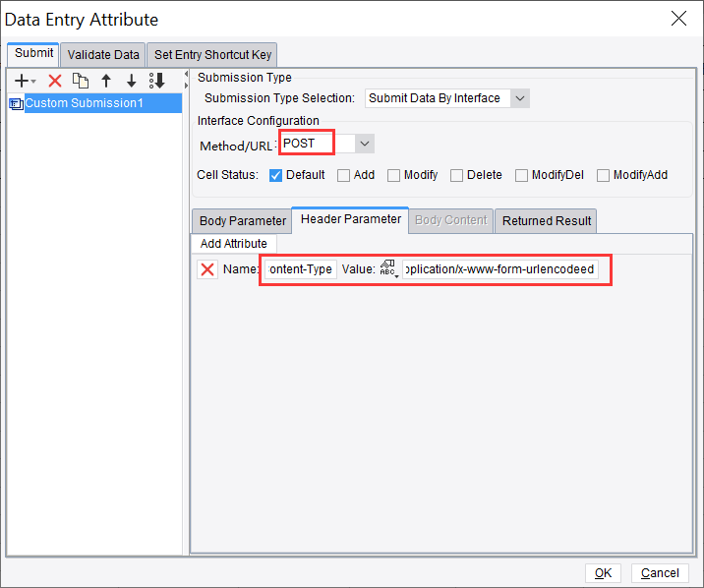
Task: Confirm with the OK button
Action: point(603,573)
